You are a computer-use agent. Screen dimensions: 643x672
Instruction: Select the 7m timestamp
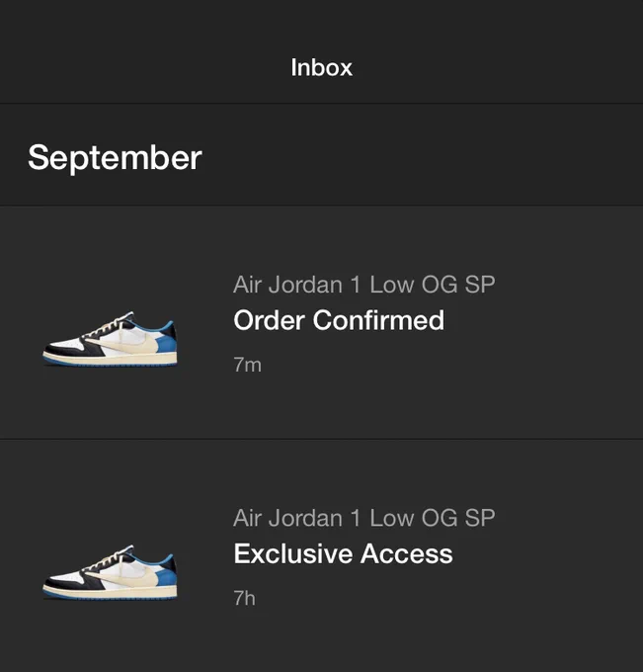(247, 365)
